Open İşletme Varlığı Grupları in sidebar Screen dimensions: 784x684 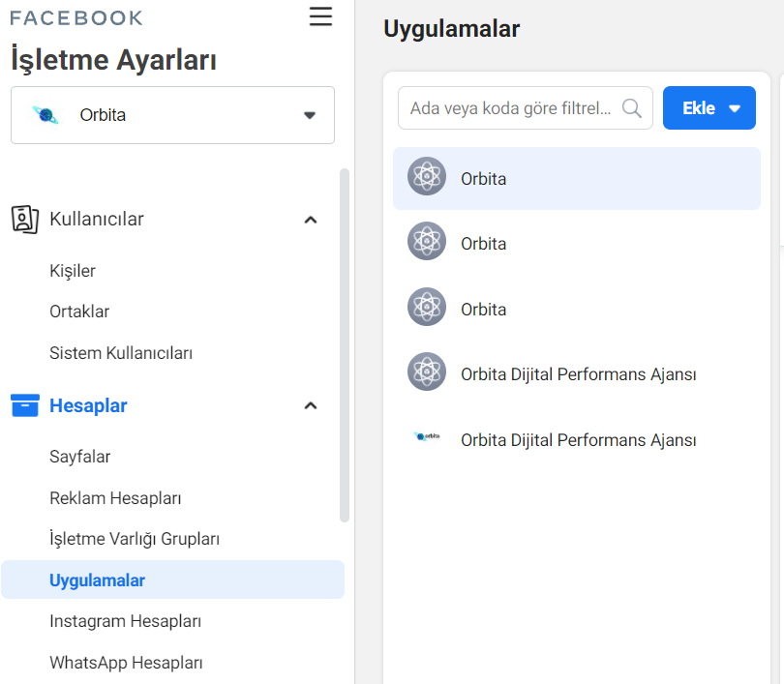point(135,539)
